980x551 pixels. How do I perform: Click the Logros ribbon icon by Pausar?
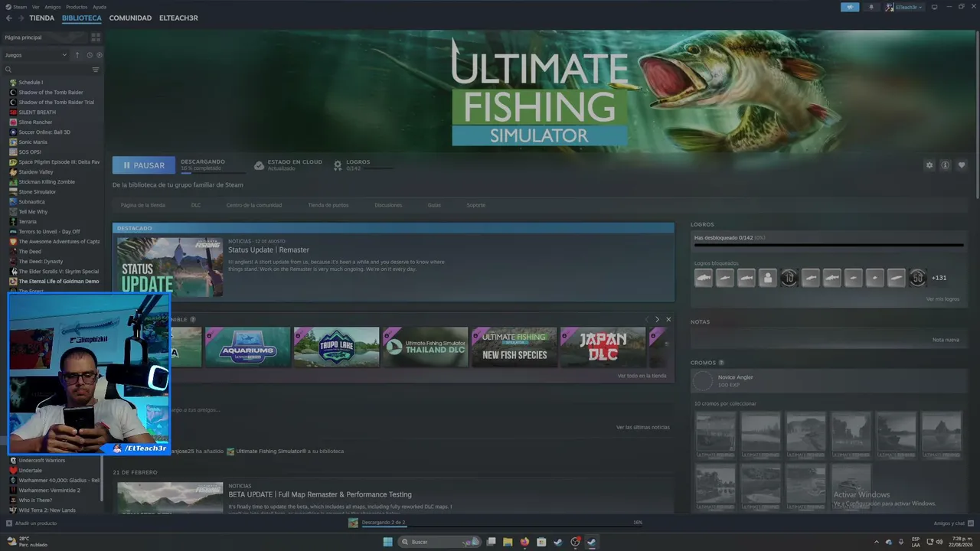click(x=338, y=165)
